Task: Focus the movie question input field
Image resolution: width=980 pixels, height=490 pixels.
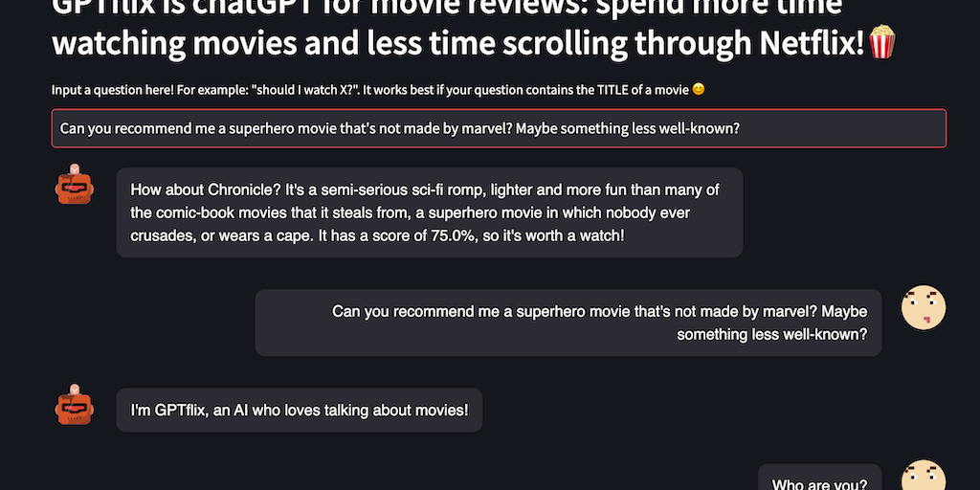Action: click(x=498, y=128)
